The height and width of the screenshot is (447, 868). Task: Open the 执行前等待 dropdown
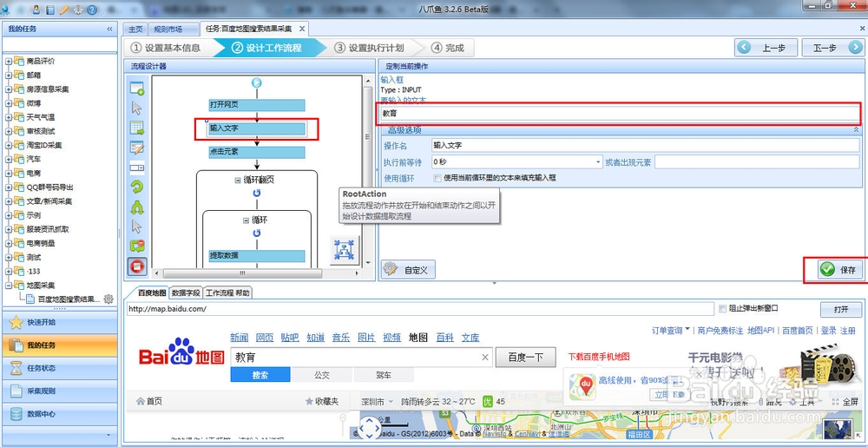click(598, 162)
